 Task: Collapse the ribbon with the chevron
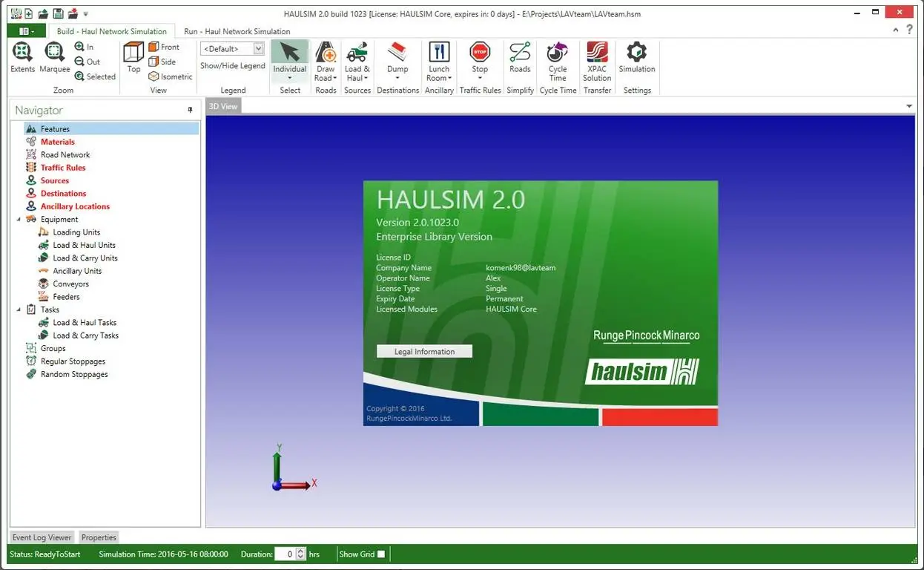click(896, 30)
